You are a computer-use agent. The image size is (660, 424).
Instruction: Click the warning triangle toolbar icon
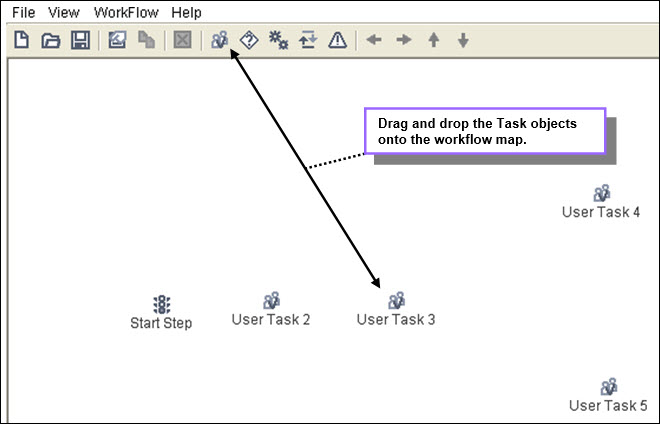tap(337, 40)
